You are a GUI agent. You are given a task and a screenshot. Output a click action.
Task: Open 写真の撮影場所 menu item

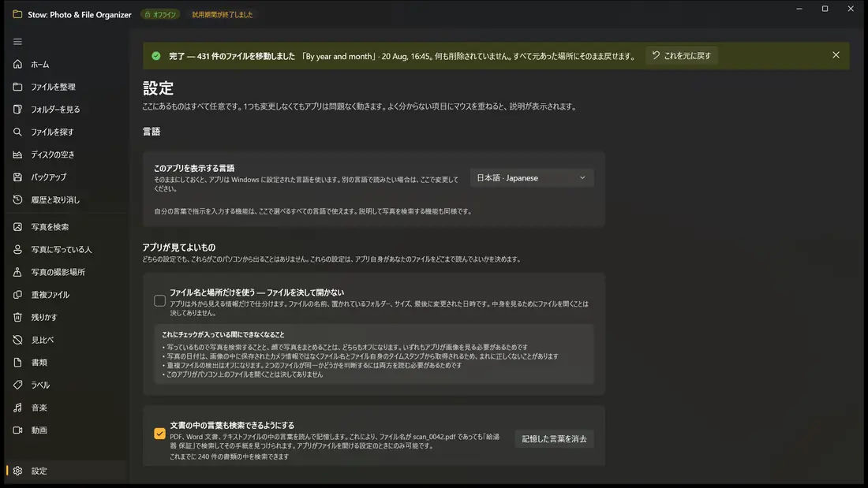(66, 272)
